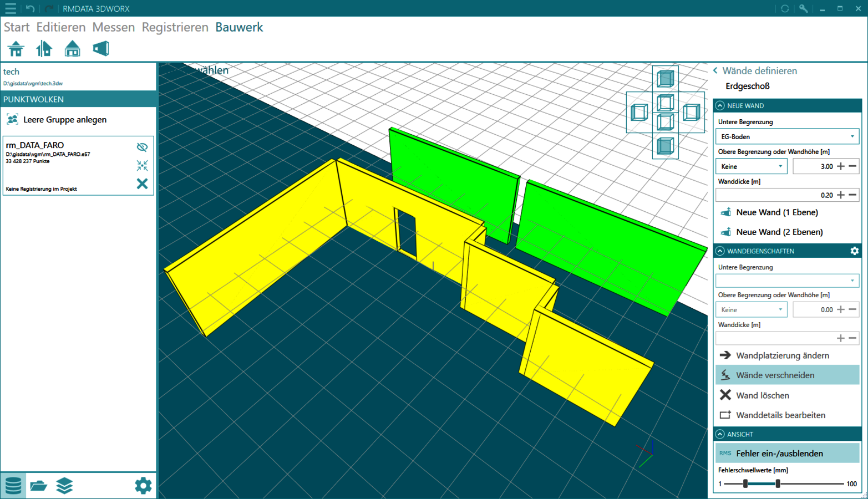The image size is (868, 499).
Task: Remove rm_DATA_FARO point cloud with X icon
Action: click(142, 184)
